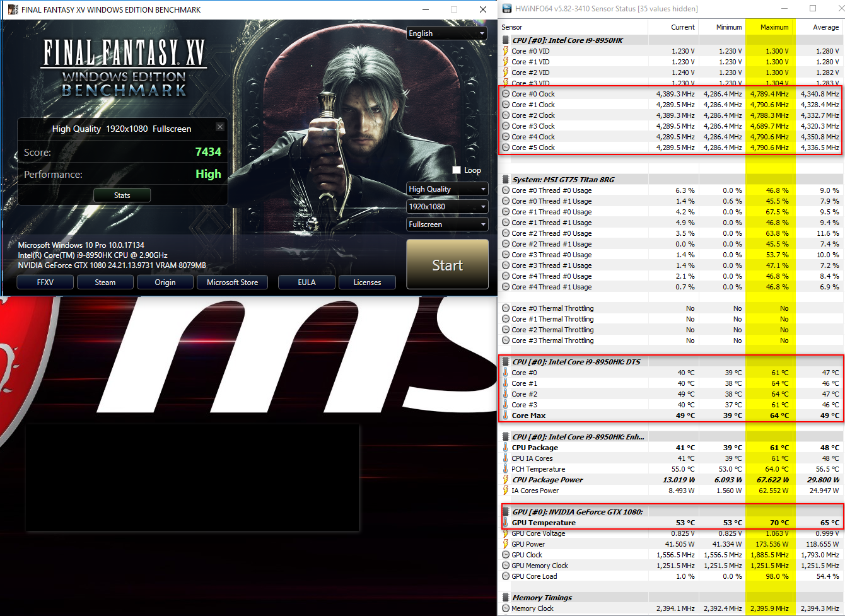Screen dimensions: 845x616
Task: Click the Core #4 Clock row label
Action: [533, 137]
